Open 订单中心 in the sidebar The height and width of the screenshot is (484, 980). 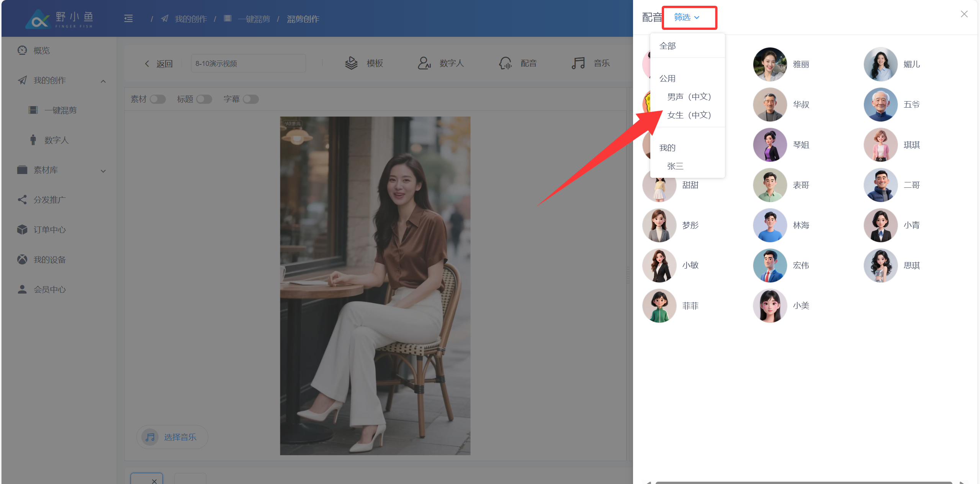(x=49, y=230)
